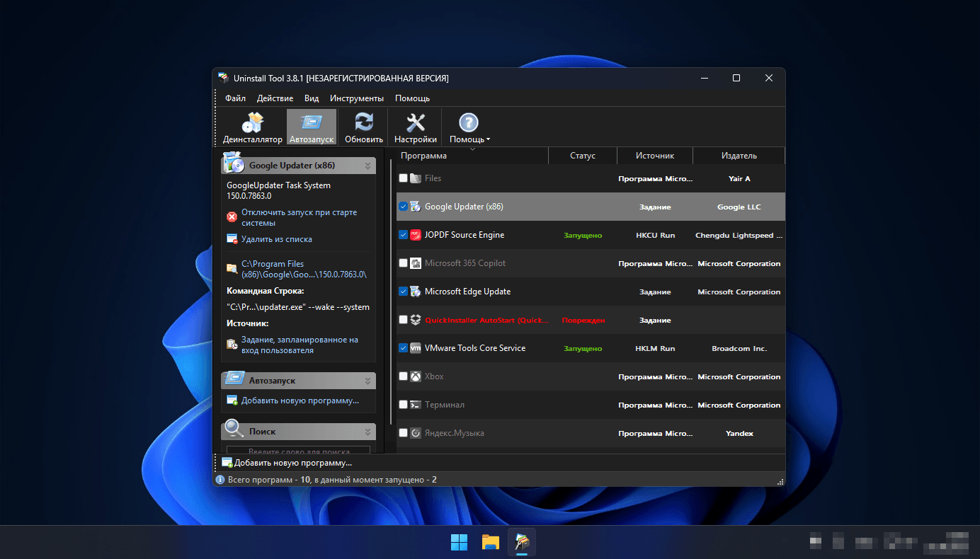Screen dimensions: 980x559
Task: Click the Помощь question-mark toolbar icon
Action: [x=469, y=123]
